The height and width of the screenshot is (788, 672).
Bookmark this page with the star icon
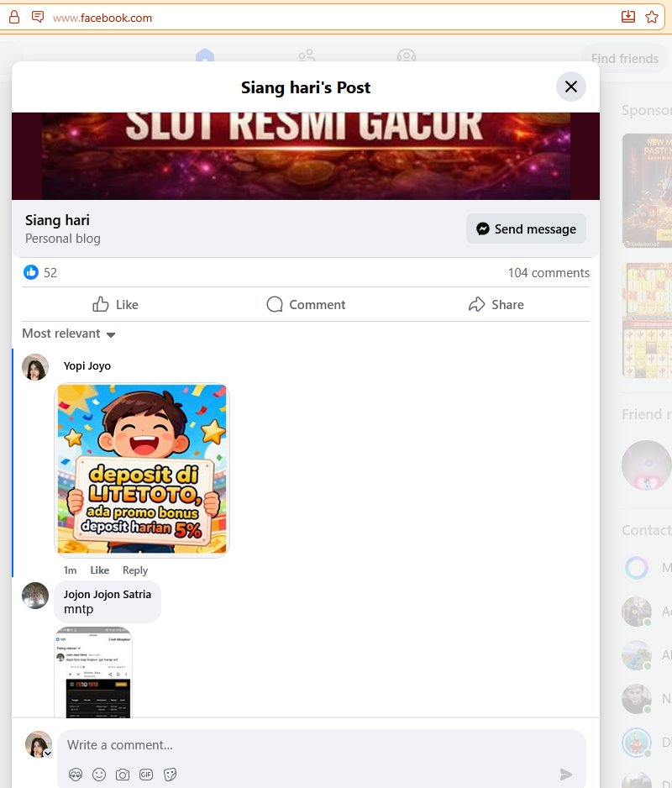point(652,17)
